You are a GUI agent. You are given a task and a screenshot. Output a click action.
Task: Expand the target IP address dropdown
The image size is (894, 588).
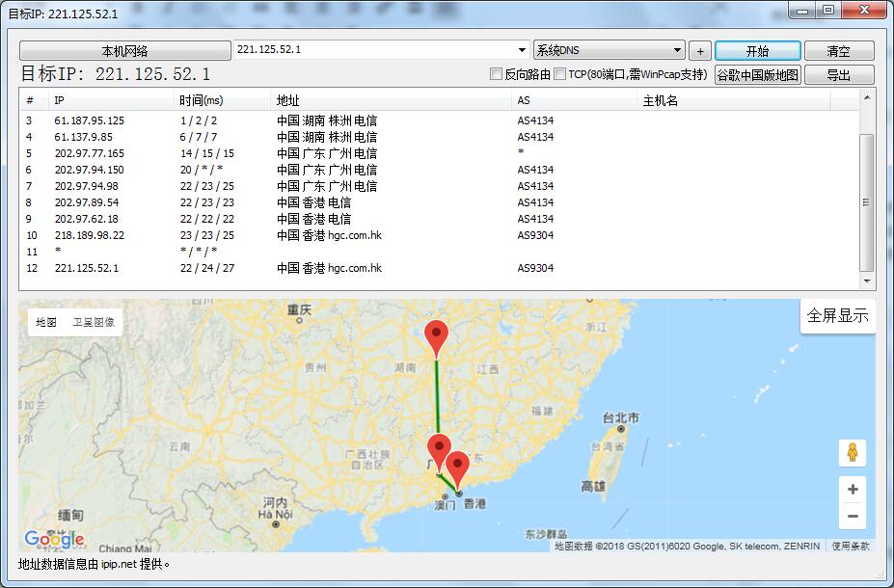[522, 50]
